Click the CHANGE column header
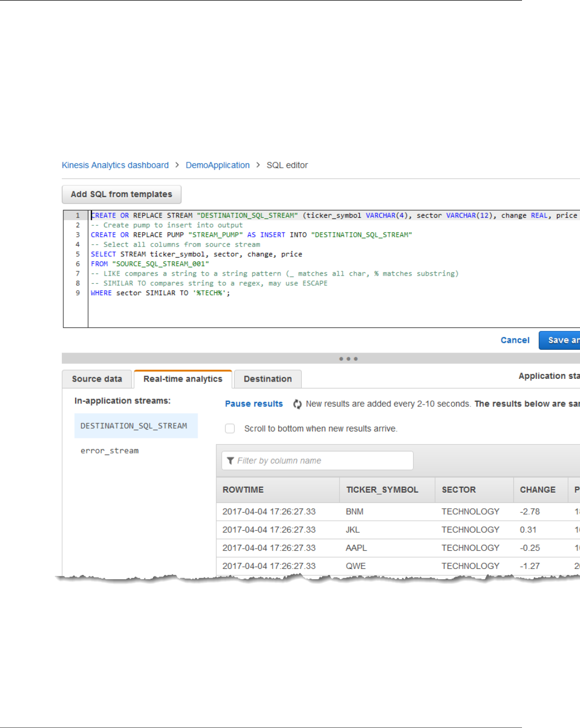Viewport: 580px width, 728px height. (538, 490)
